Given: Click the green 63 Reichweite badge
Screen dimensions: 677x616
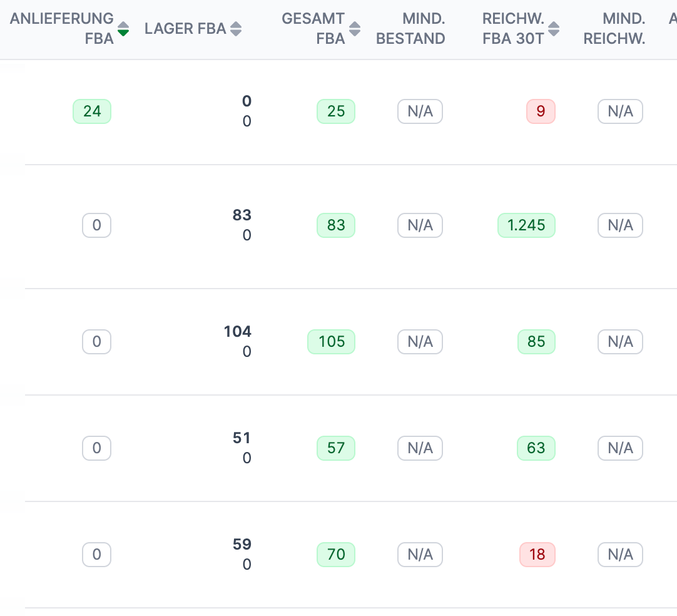Looking at the screenshot, I should pos(536,448).
